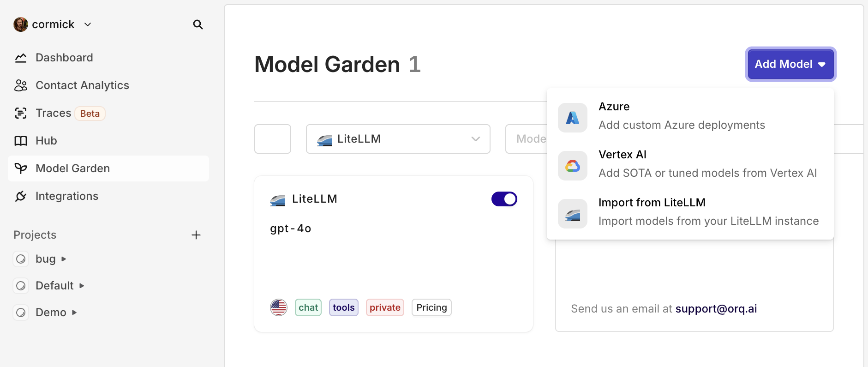This screenshot has height=367, width=868.
Task: Open the LiteLLM provider filter dropdown
Action: [398, 139]
